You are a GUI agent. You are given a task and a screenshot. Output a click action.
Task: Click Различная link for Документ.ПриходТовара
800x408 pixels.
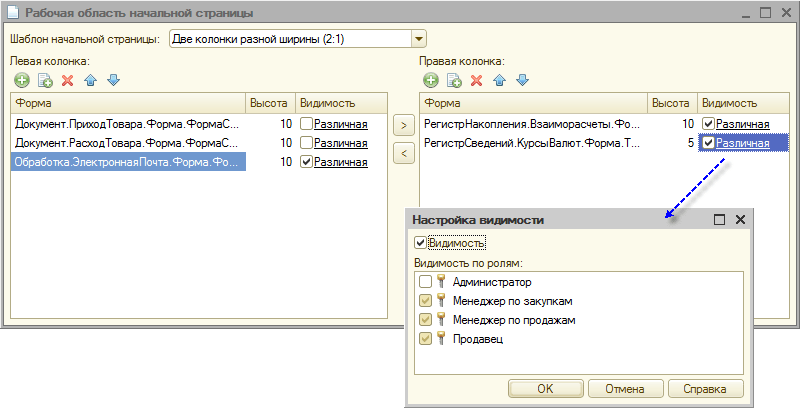tap(340, 124)
